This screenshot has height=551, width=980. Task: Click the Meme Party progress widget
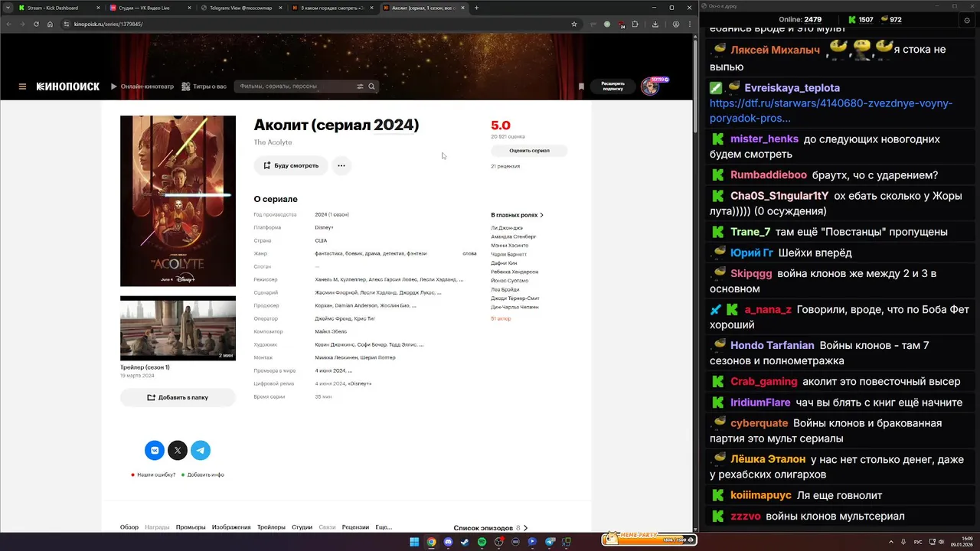[649, 539]
